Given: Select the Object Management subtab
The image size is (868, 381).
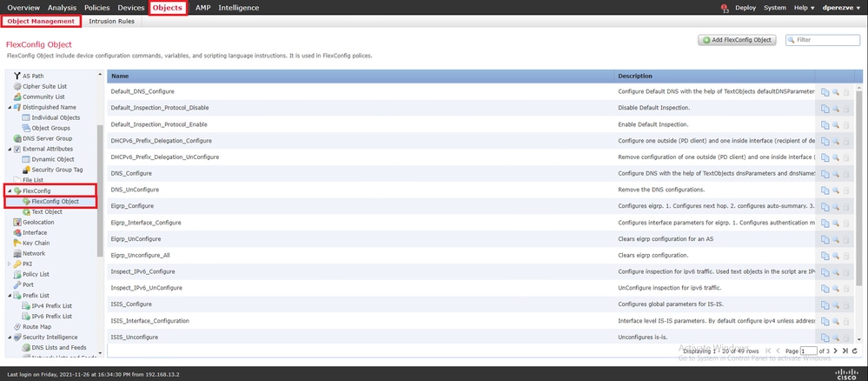Looking at the screenshot, I should click(x=41, y=21).
